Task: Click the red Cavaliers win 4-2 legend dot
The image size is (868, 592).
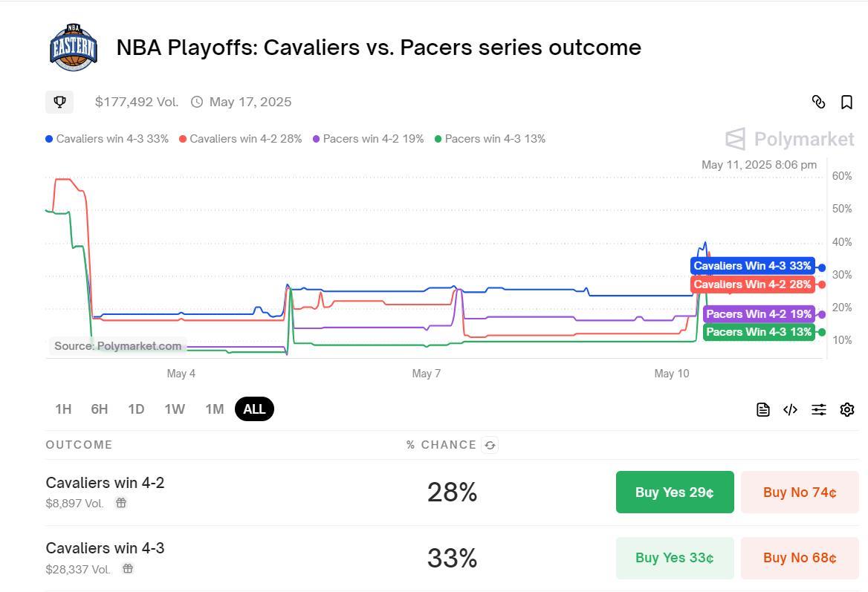Action: point(183,139)
